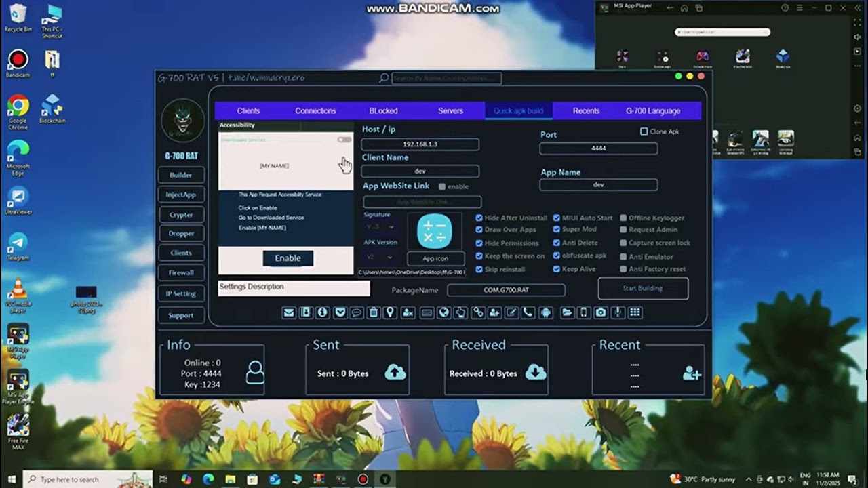
Task: Click the magnifier search icon in title bar
Action: pyautogui.click(x=384, y=78)
